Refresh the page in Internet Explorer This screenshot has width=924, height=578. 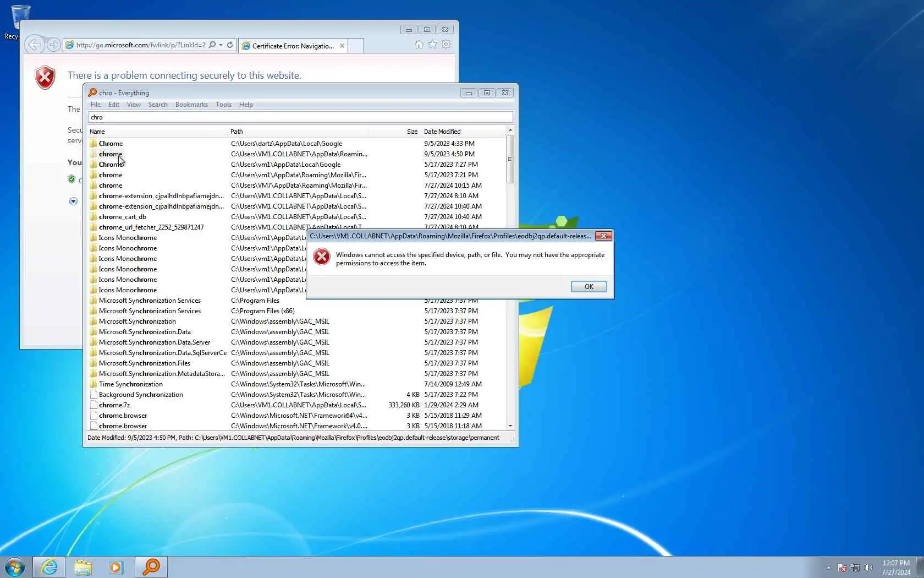[x=230, y=45]
